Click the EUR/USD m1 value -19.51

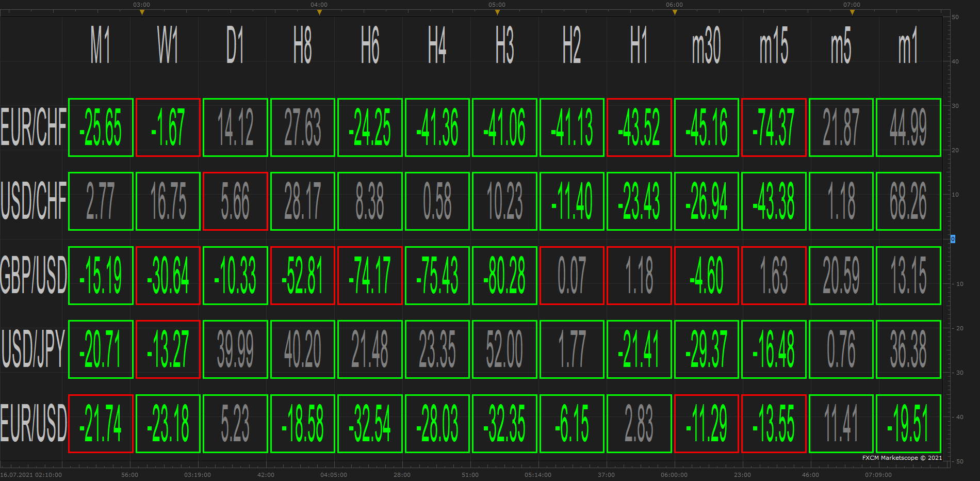(x=908, y=424)
